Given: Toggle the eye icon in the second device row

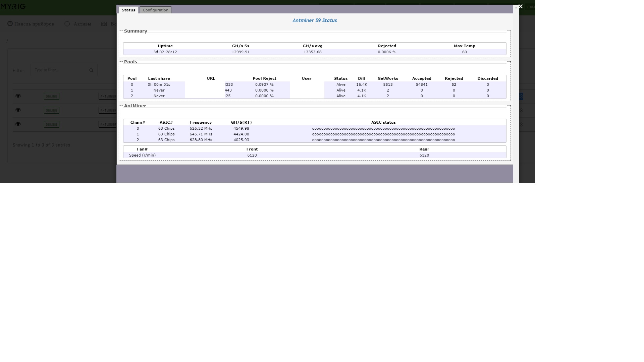Looking at the screenshot, I should (18, 110).
